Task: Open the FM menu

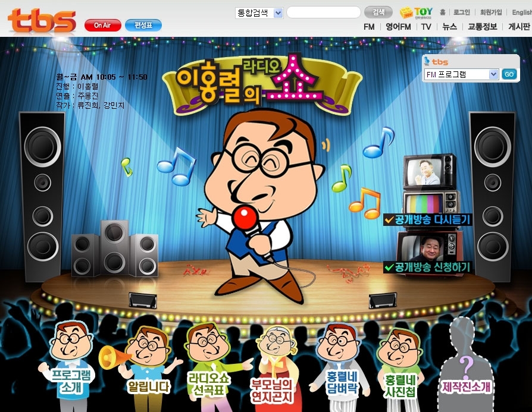Action: pyautogui.click(x=369, y=27)
